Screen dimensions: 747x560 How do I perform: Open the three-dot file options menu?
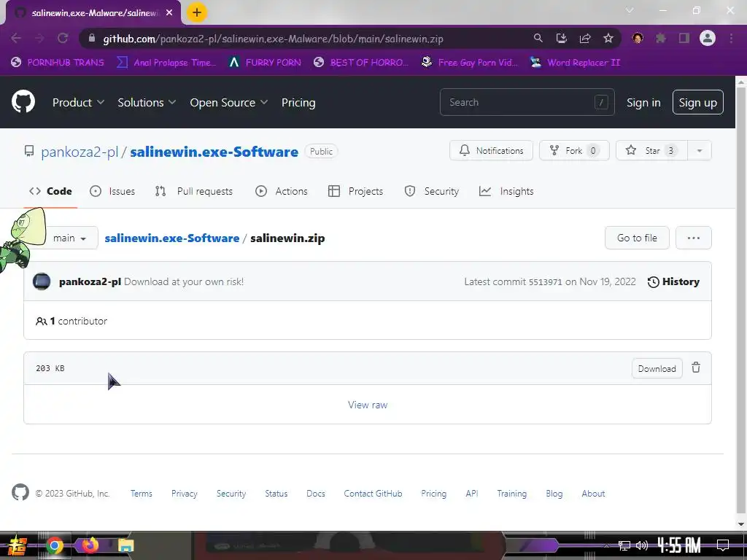tap(694, 238)
